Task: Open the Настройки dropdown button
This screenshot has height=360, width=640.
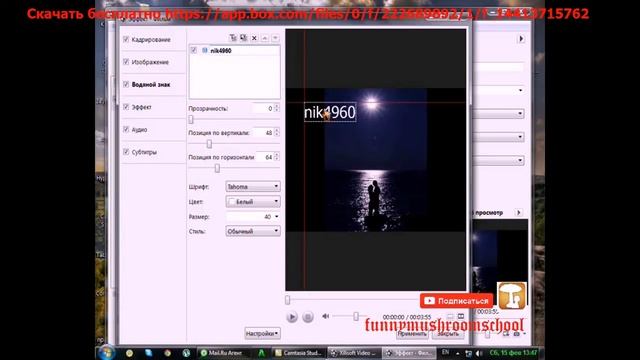Action: click(262, 333)
